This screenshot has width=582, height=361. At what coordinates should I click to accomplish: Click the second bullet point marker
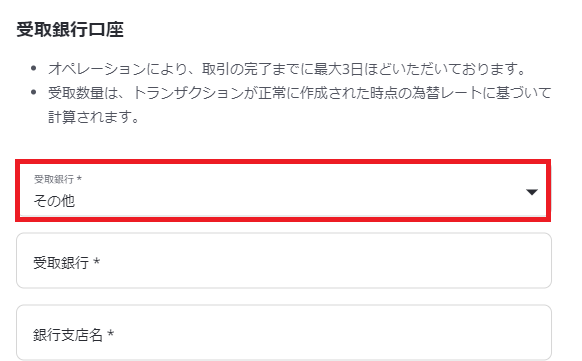point(34,92)
